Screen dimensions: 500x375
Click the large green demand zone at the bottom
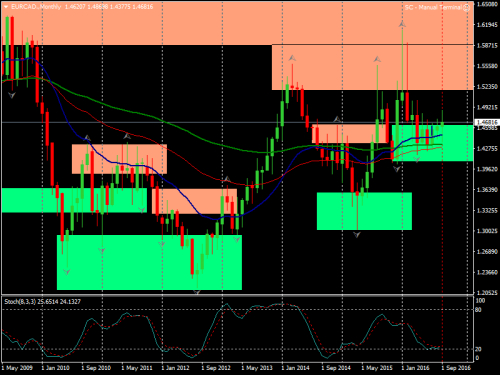(149, 263)
